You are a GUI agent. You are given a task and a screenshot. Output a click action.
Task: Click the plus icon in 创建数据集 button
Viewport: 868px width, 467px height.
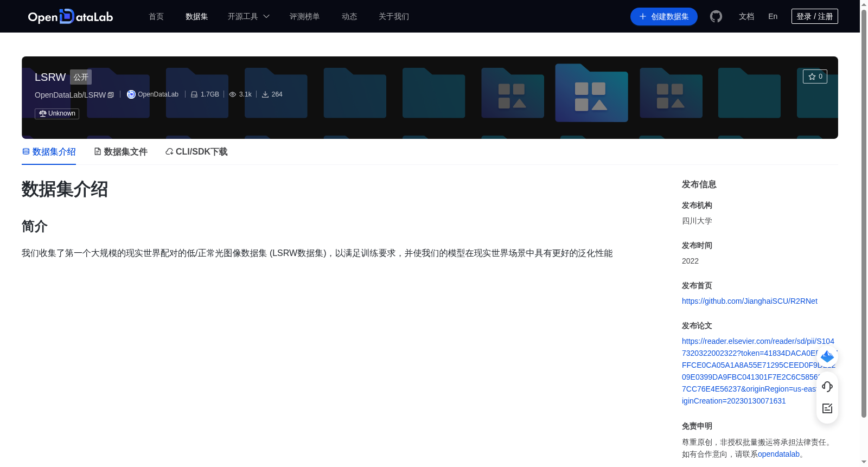click(643, 17)
